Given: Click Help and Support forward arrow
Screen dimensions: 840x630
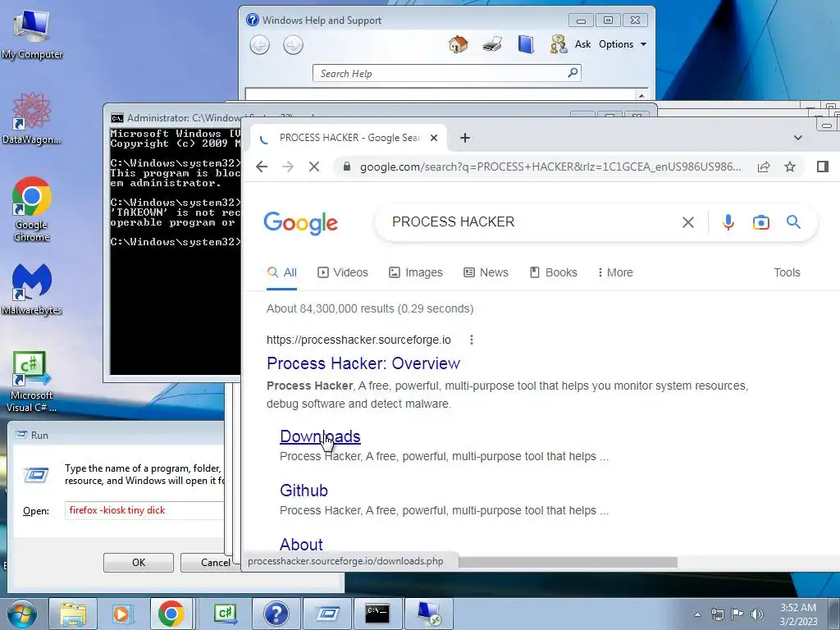Looking at the screenshot, I should [293, 45].
